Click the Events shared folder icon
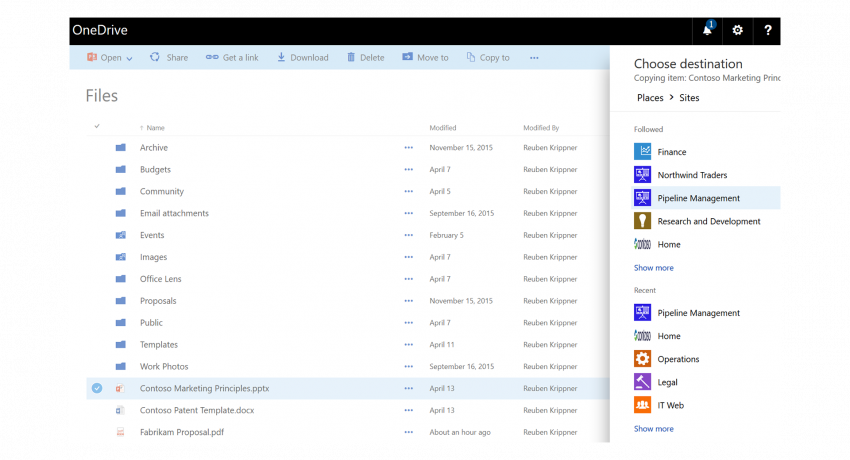Viewport: 850px width, 460px height. coord(120,235)
